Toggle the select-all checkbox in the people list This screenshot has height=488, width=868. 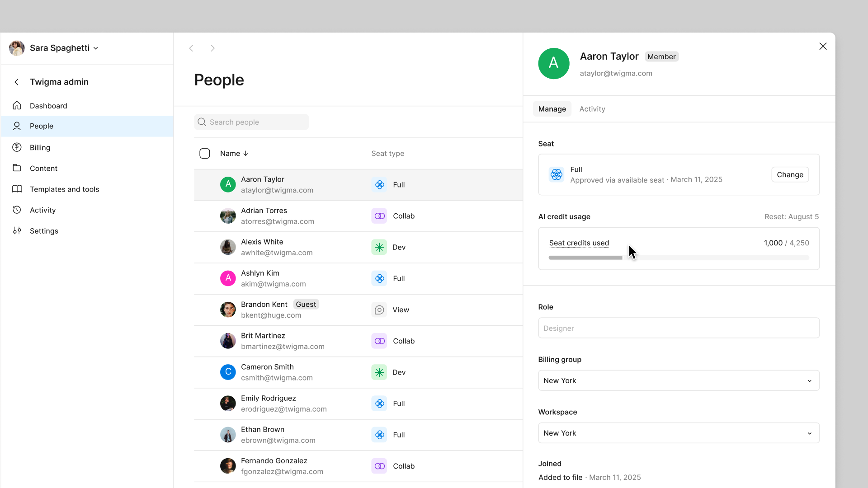204,153
